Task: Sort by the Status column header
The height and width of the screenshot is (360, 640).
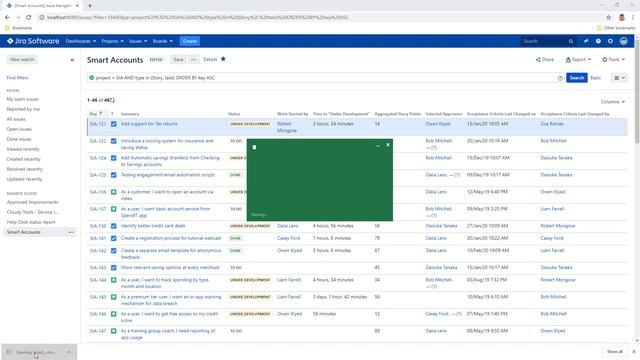Action: coord(234,114)
